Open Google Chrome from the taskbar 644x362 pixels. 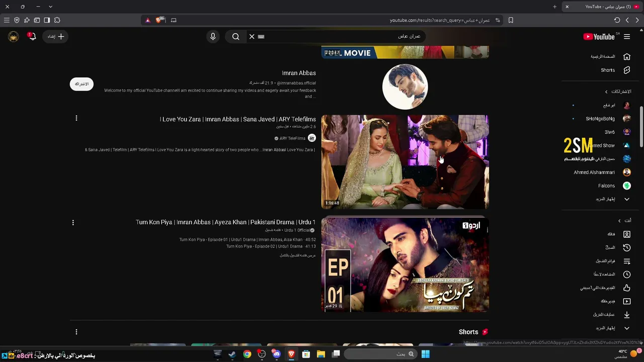tap(247, 354)
